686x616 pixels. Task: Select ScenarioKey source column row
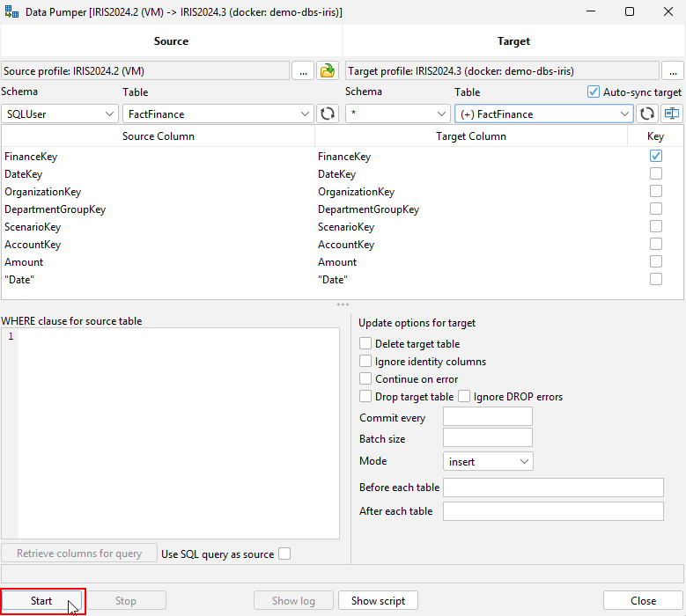[158, 227]
